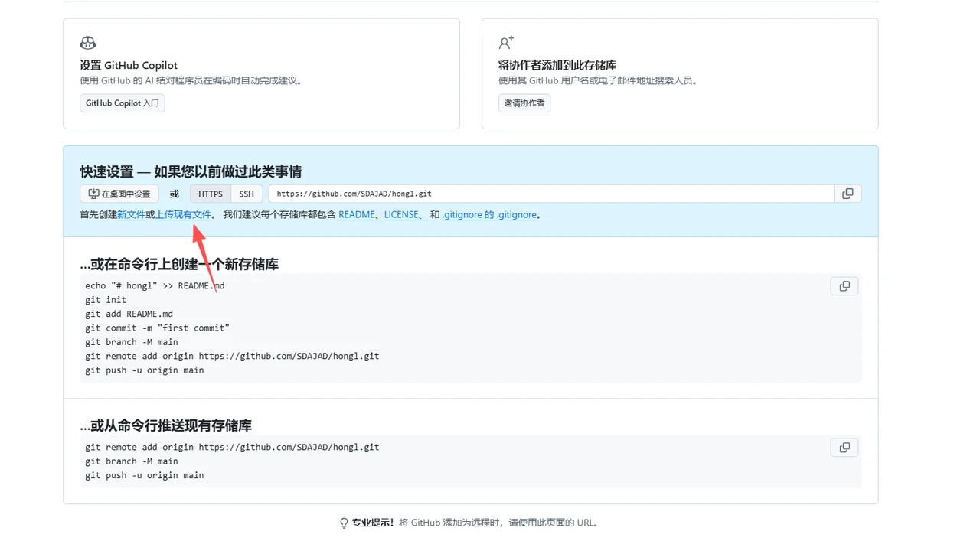This screenshot has height=554, width=980.
Task: Open the .gitignore link
Action: (x=488, y=214)
